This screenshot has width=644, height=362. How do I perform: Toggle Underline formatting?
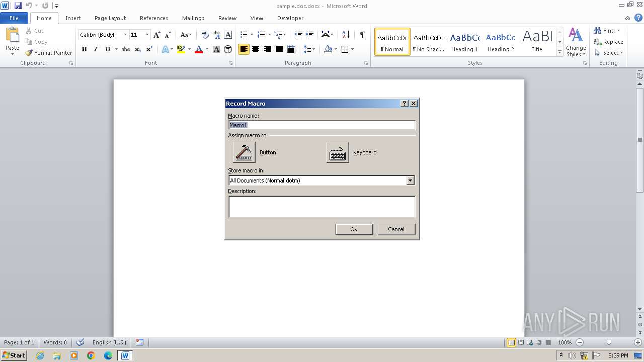coord(108,49)
